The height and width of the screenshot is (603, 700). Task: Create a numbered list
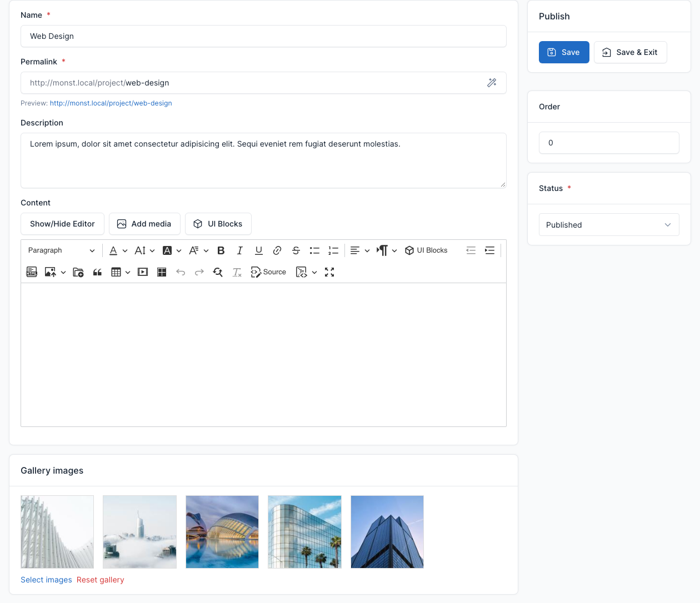333,250
